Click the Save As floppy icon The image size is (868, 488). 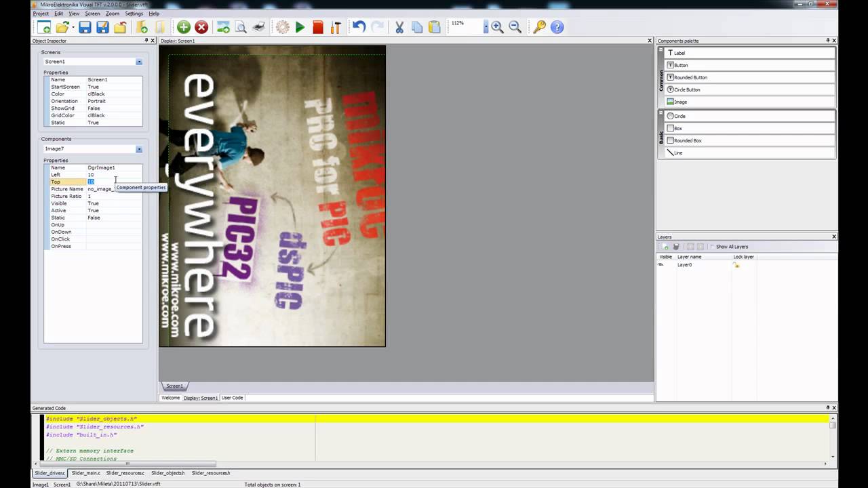point(102,27)
